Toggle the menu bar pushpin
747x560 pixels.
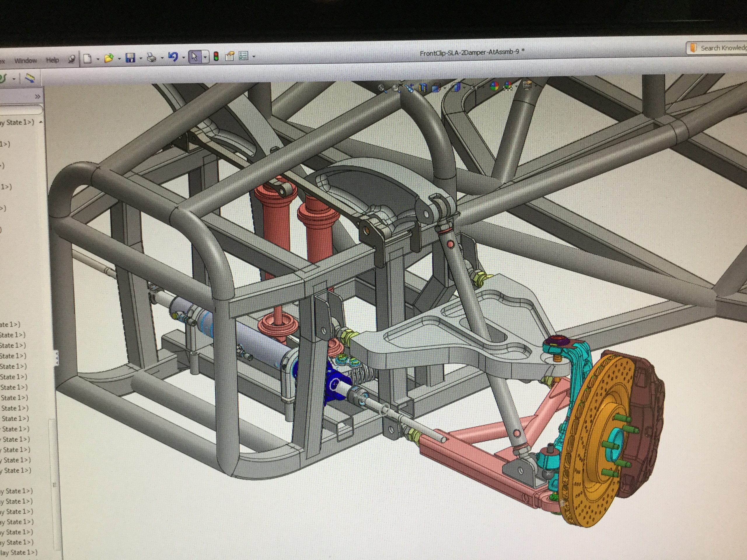71,60
